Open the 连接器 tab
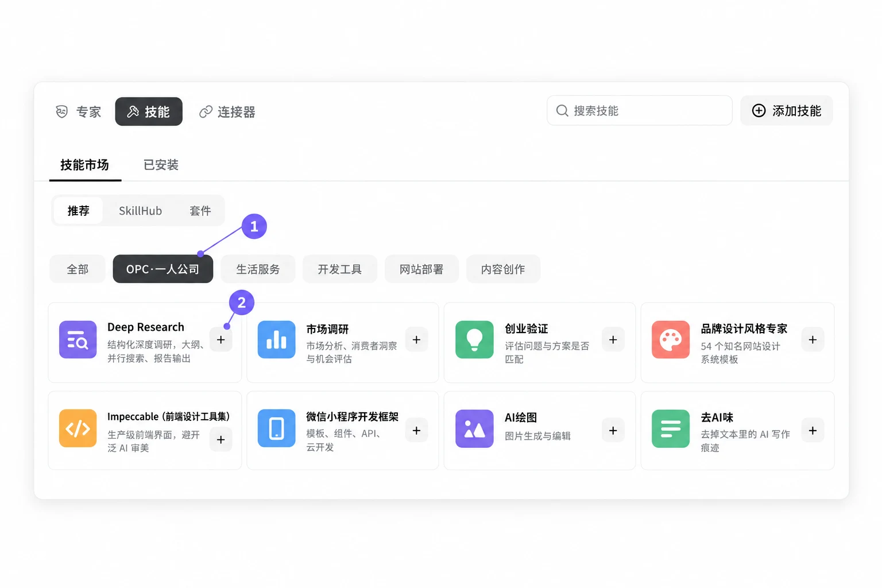The width and height of the screenshot is (882, 588). click(227, 111)
